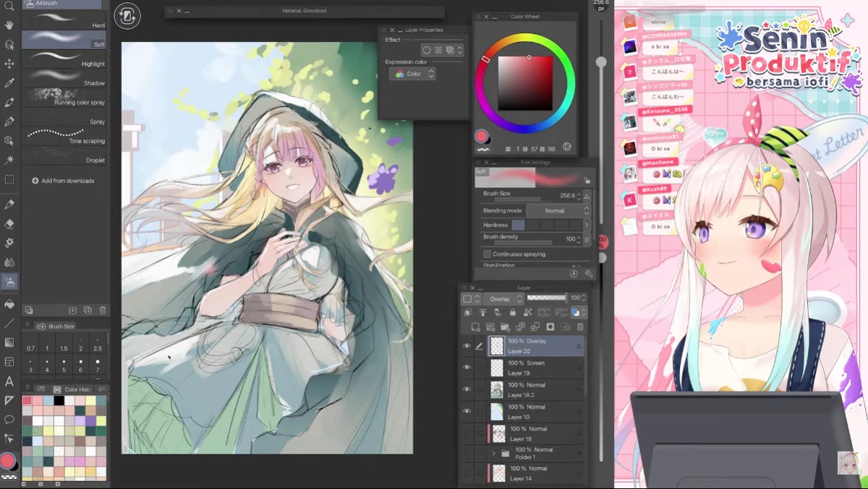Click the Tone effect icon
The height and width of the screenshot is (489, 868).
(x=438, y=50)
